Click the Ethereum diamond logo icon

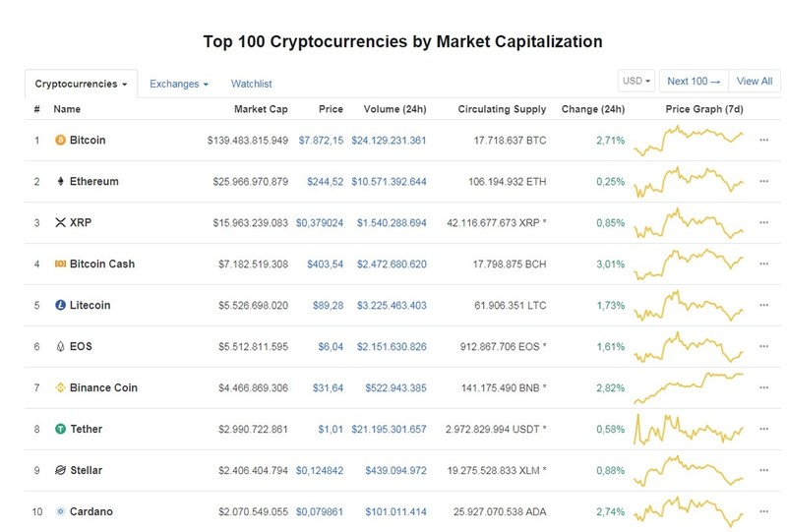60,181
